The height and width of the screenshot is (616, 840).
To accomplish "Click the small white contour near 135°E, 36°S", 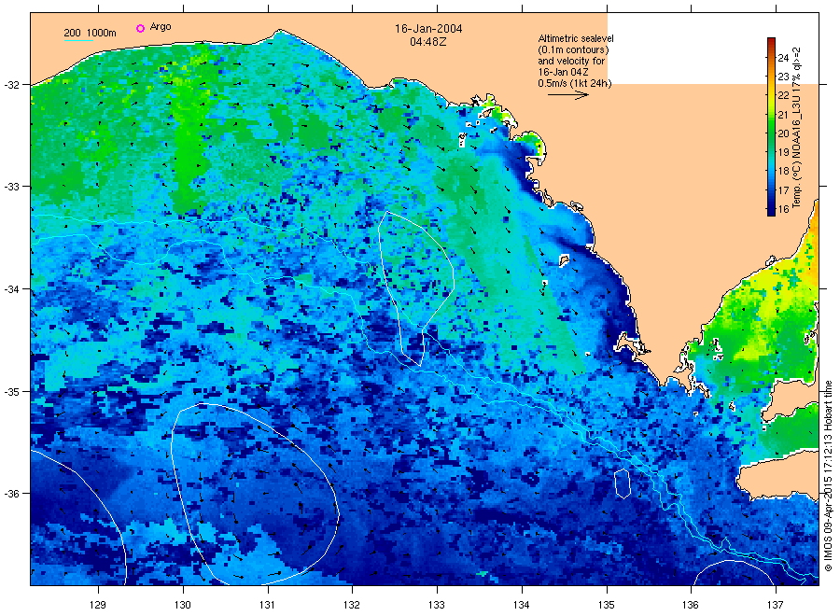I will pyautogui.click(x=622, y=483).
